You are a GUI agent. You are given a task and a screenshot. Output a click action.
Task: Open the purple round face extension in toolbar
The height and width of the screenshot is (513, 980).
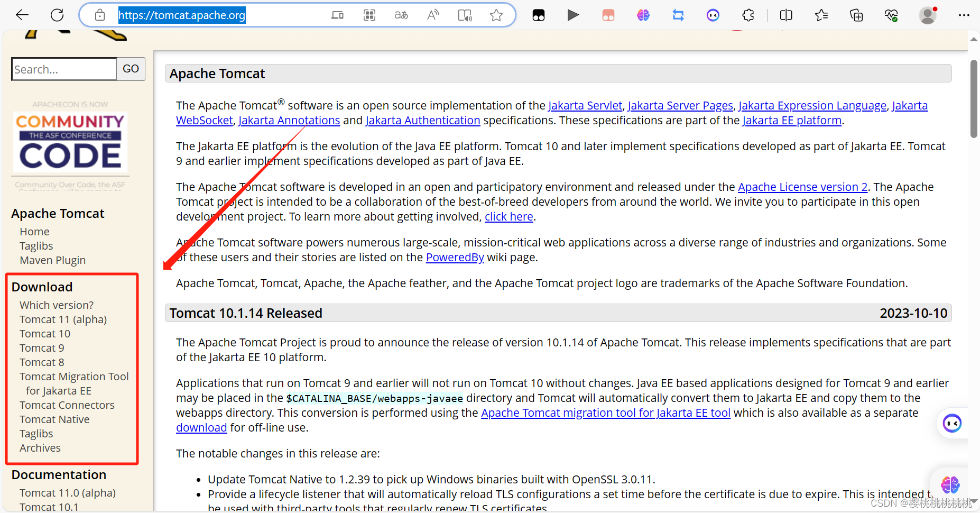pyautogui.click(x=713, y=15)
